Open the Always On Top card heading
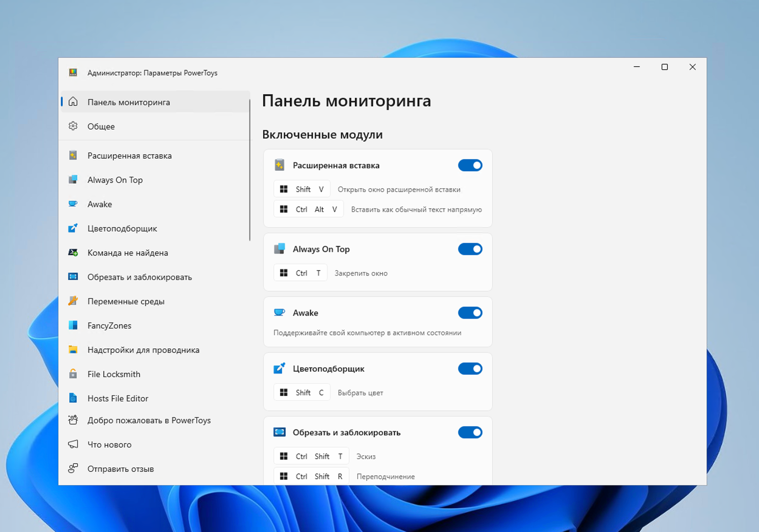759x532 pixels. click(x=321, y=249)
